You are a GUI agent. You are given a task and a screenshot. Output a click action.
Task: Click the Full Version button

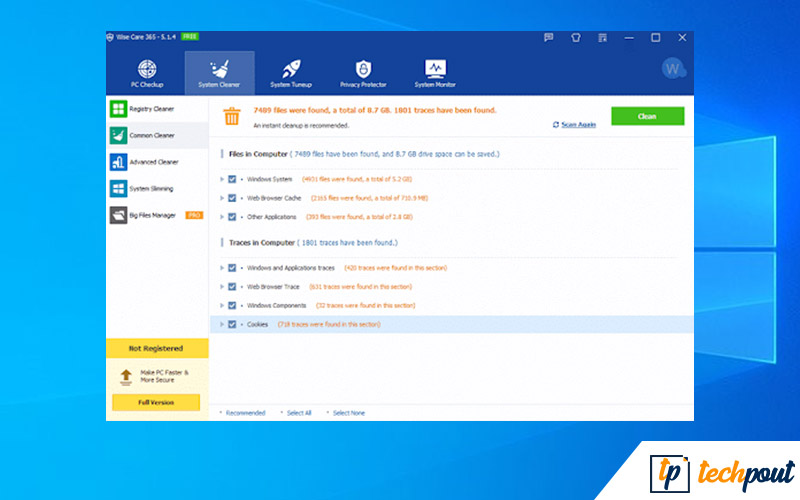155,402
